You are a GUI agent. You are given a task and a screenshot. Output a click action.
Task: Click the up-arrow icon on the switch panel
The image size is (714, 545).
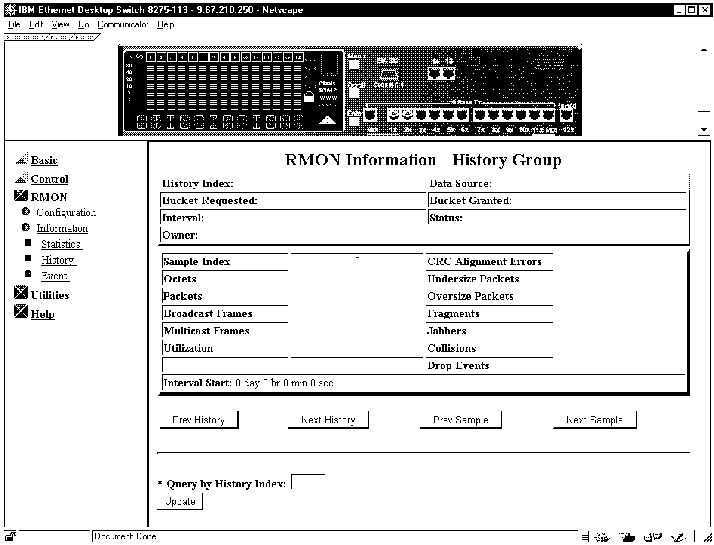324,123
